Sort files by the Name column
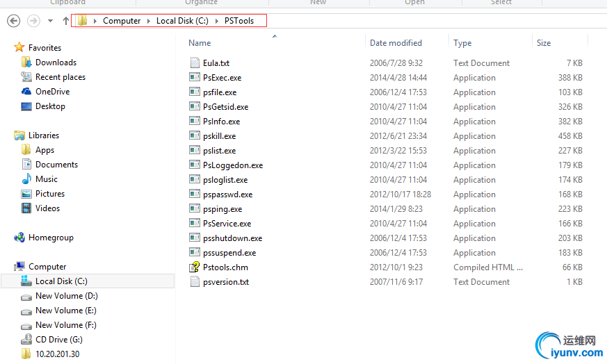 tap(200, 43)
